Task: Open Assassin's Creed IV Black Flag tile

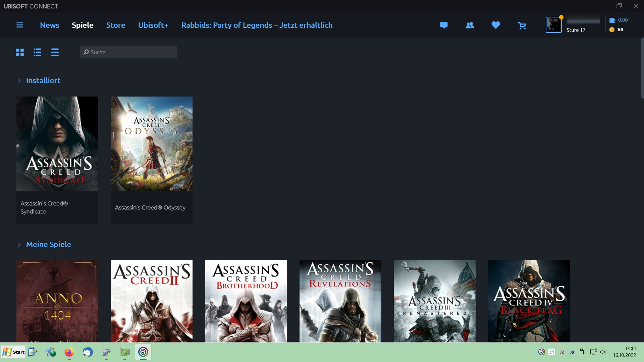Action: tap(529, 301)
